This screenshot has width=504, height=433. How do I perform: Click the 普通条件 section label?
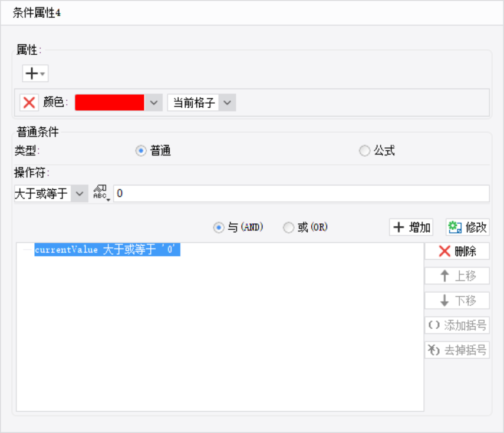(38, 132)
